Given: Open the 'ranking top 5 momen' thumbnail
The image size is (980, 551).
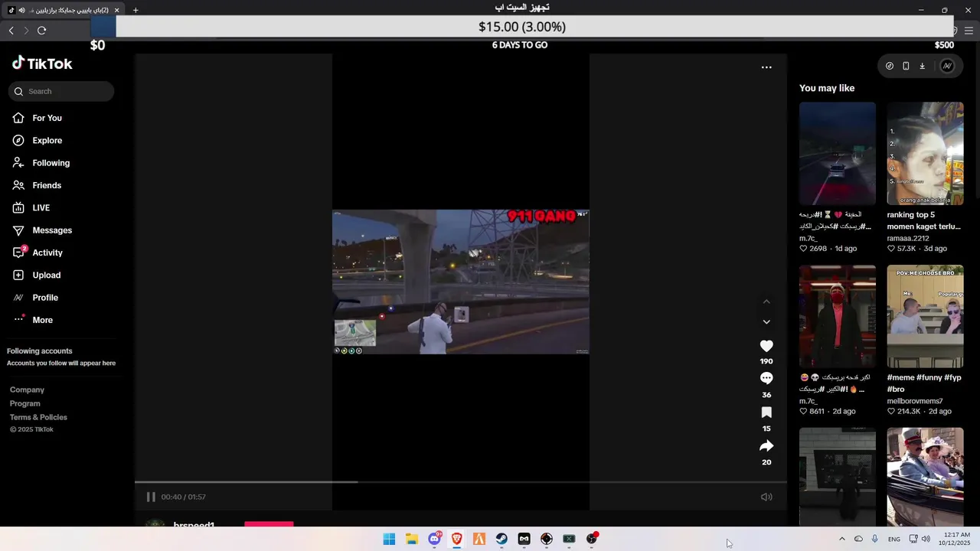Looking at the screenshot, I should [925, 153].
